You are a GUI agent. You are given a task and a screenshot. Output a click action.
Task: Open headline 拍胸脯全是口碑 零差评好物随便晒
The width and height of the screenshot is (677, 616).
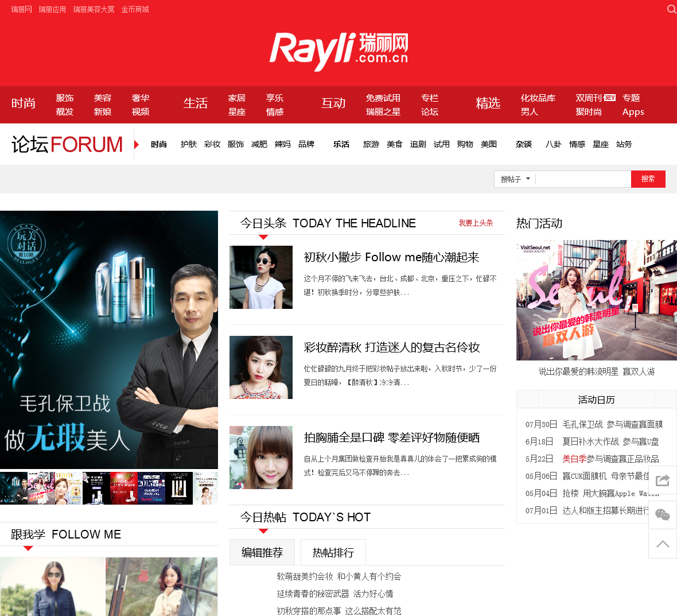coord(392,437)
